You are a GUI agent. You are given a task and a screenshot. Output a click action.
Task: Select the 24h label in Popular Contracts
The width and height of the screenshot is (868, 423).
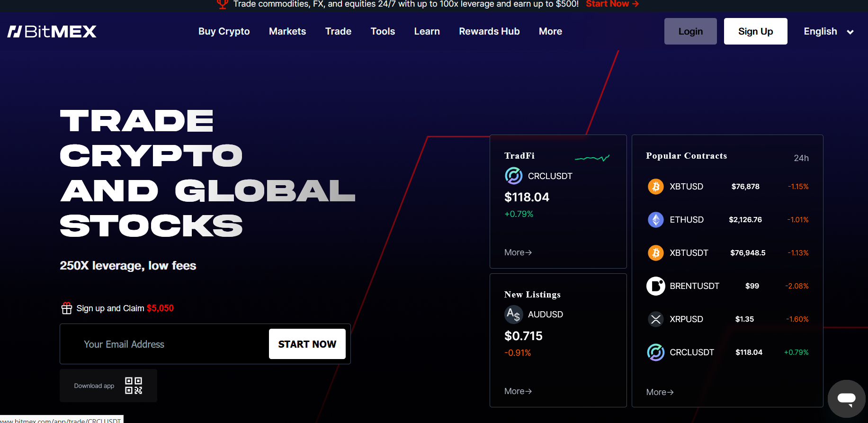[x=801, y=158]
